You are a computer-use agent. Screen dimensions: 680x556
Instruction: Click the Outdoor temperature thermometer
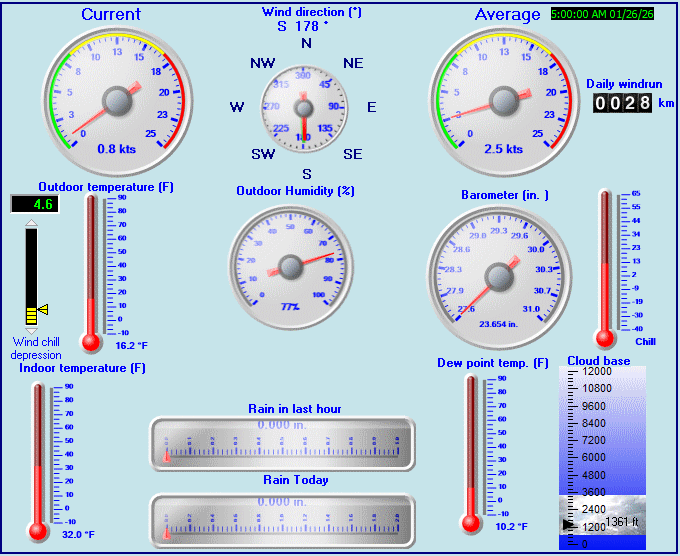[x=92, y=272]
